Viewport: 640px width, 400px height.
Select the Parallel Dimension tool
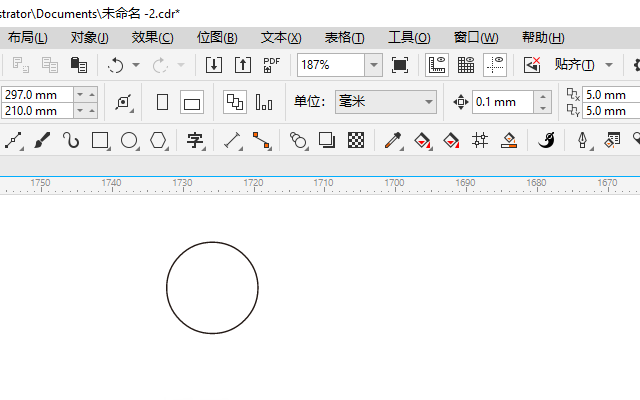click(232, 140)
